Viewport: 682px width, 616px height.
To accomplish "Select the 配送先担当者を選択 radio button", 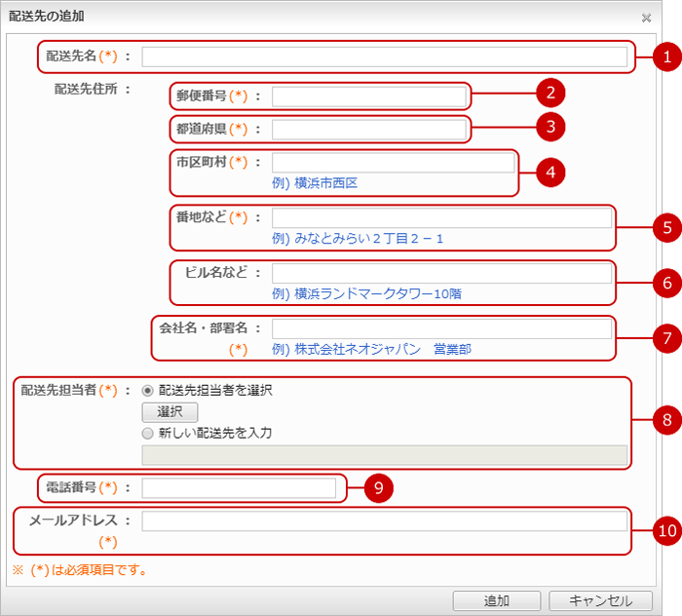I will coord(148,390).
